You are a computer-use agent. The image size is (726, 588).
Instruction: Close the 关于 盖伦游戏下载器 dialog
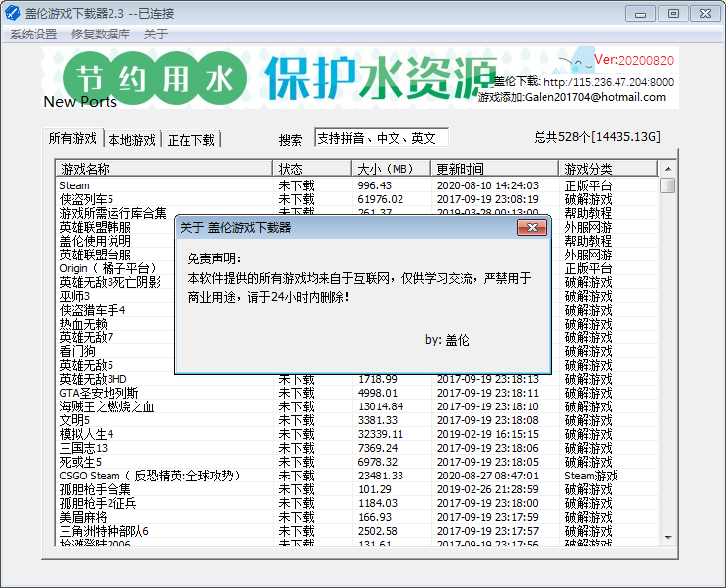532,227
